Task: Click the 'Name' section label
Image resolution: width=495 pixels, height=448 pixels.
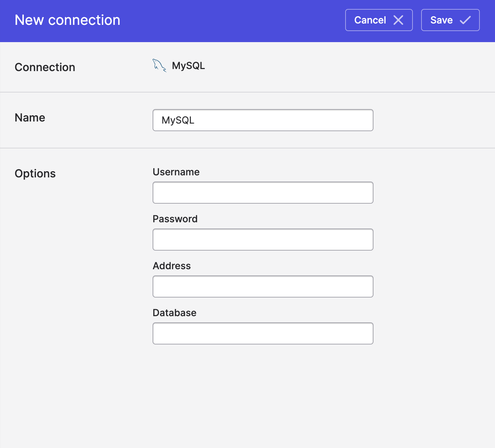Action: (30, 118)
